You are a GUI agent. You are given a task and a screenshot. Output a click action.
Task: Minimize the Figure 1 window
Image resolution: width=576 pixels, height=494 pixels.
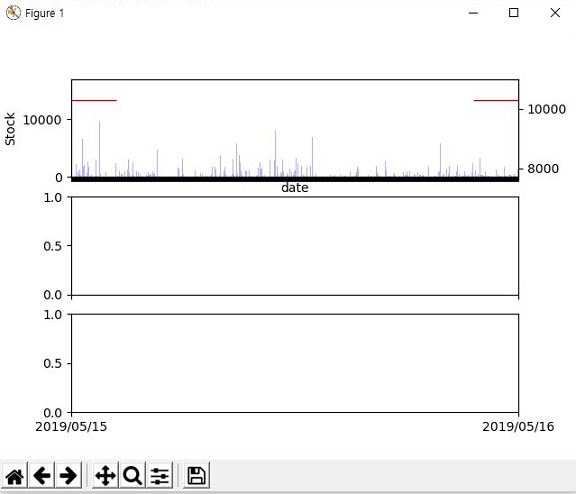tap(474, 13)
